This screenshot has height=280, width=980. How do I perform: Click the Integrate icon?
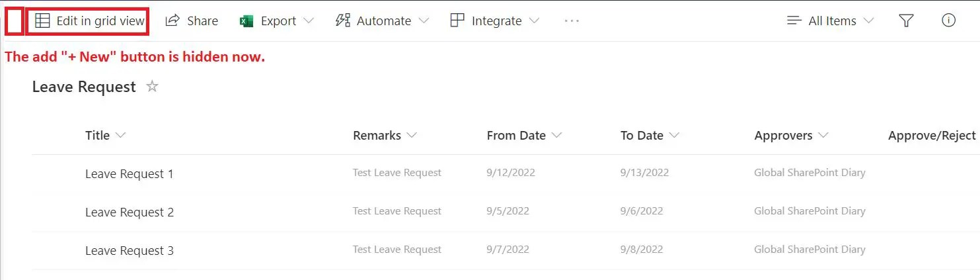pos(457,21)
